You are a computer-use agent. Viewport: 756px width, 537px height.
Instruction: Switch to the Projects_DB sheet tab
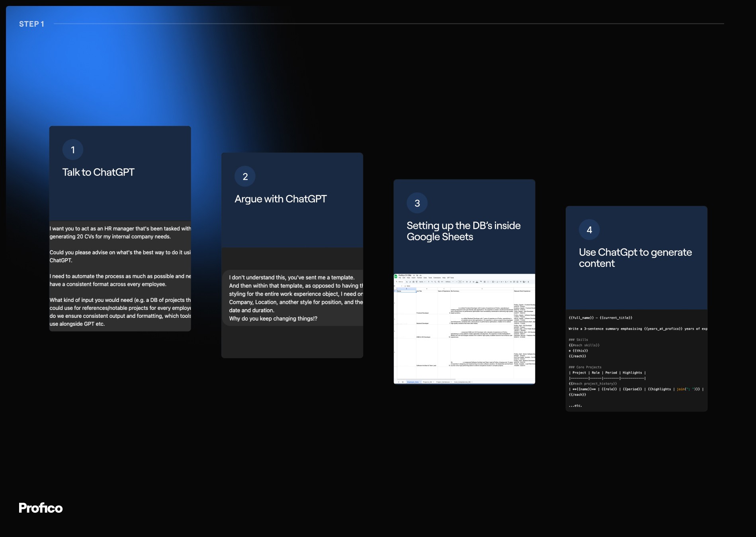[x=428, y=382]
